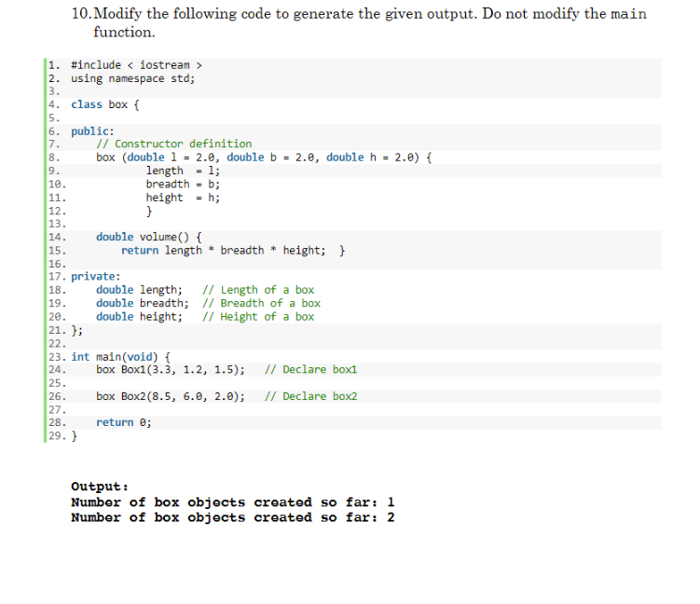Click the box constructor signature on line 8
The height and width of the screenshot is (604, 700).
264,158
